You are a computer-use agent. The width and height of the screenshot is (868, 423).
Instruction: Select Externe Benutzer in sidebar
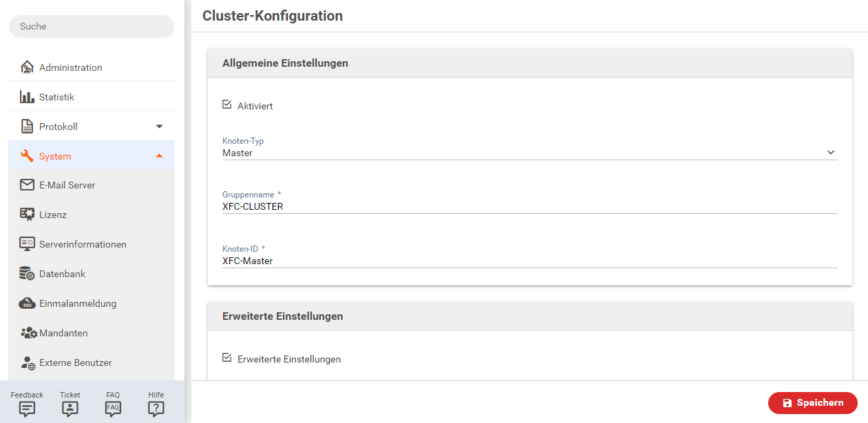pyautogui.click(x=75, y=362)
